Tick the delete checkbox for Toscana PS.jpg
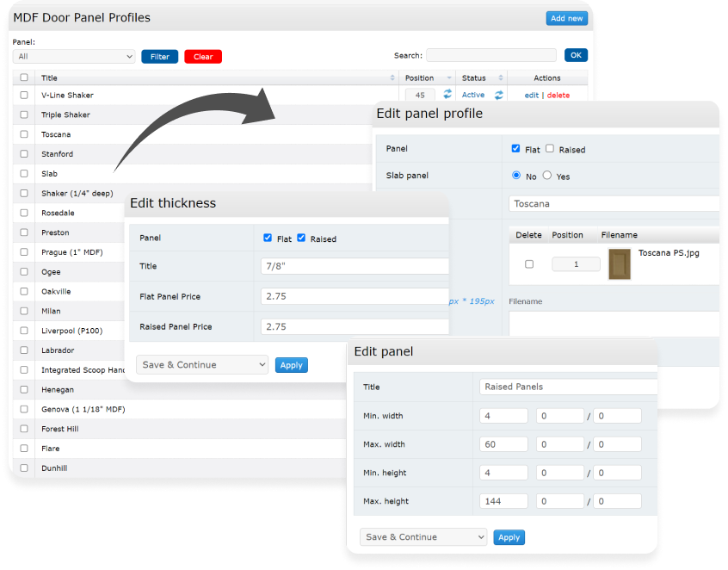 coord(529,264)
